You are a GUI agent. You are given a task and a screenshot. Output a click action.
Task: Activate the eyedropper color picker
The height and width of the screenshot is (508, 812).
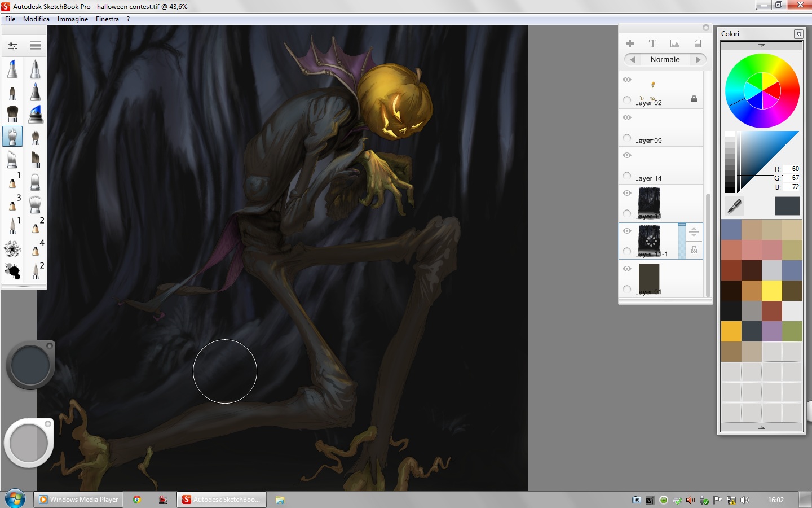(734, 206)
